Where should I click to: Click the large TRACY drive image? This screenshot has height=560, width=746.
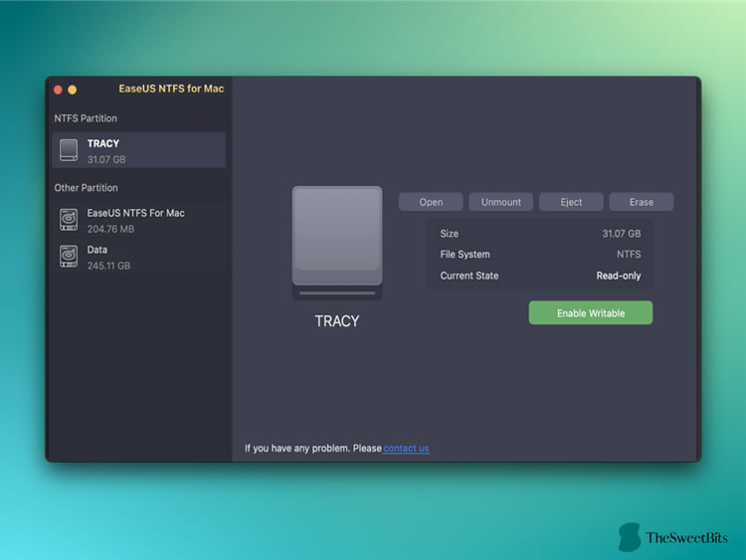337,243
